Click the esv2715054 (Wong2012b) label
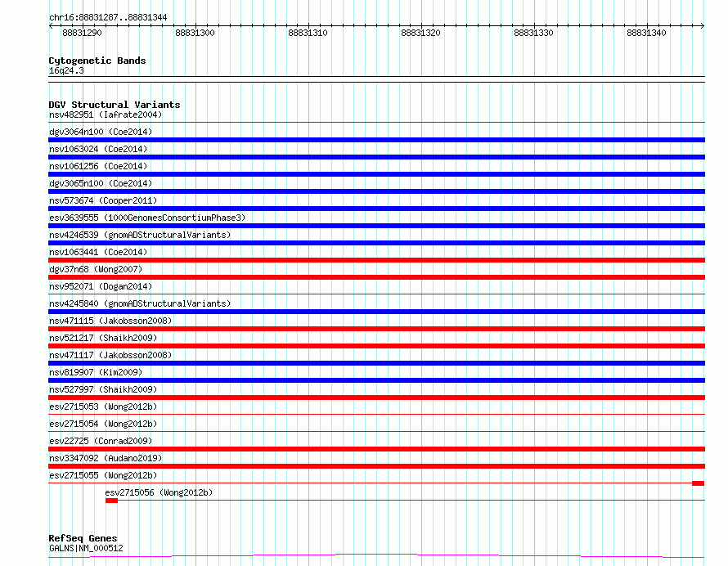The width and height of the screenshot is (728, 566). point(103,424)
